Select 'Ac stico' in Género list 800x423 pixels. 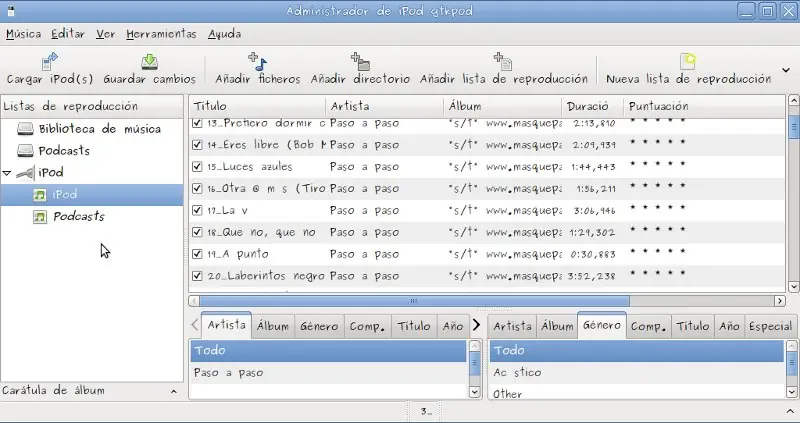[637, 373]
